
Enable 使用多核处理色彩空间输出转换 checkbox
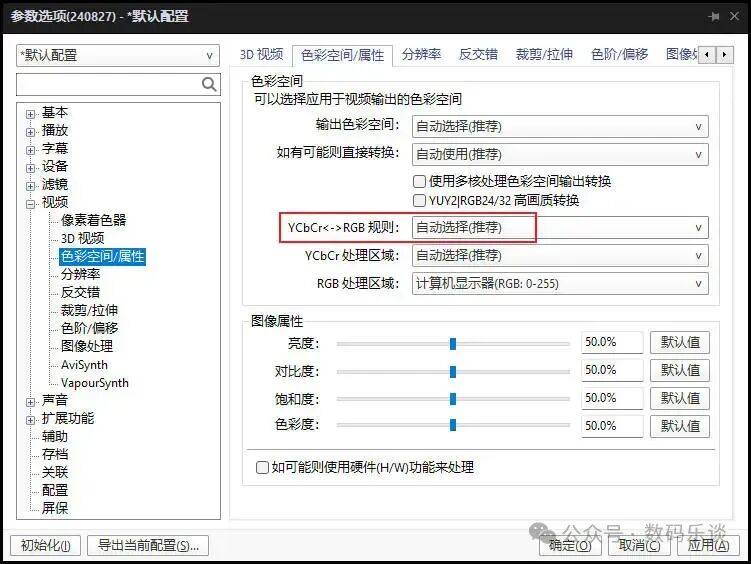[419, 181]
